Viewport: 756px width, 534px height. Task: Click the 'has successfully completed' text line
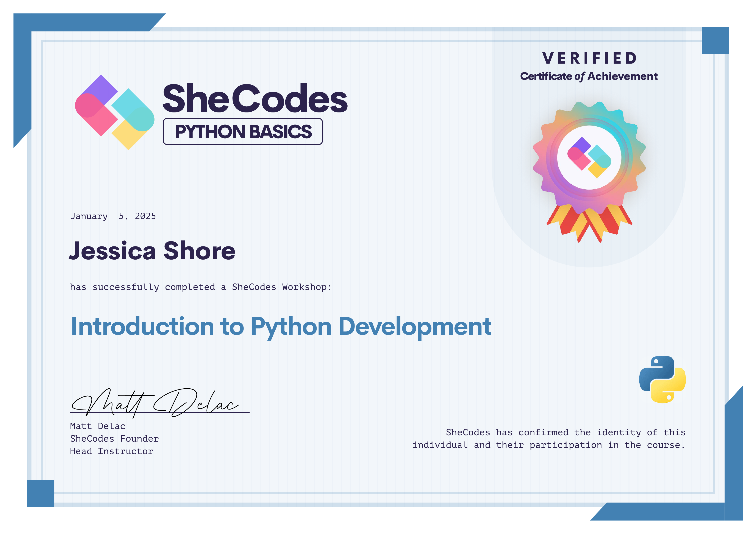pyautogui.click(x=200, y=287)
